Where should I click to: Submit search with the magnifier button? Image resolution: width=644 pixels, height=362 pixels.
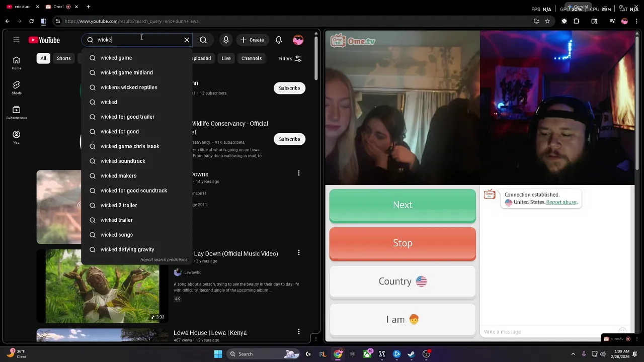click(x=203, y=40)
